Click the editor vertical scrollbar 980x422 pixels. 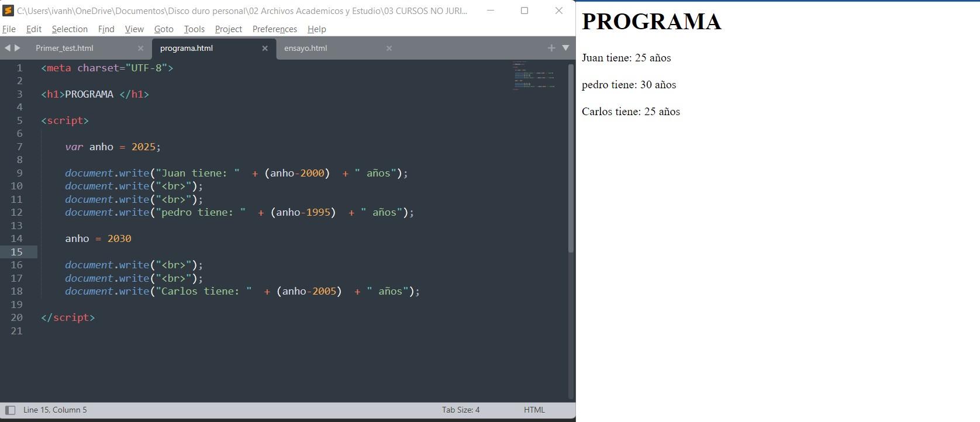point(571,158)
